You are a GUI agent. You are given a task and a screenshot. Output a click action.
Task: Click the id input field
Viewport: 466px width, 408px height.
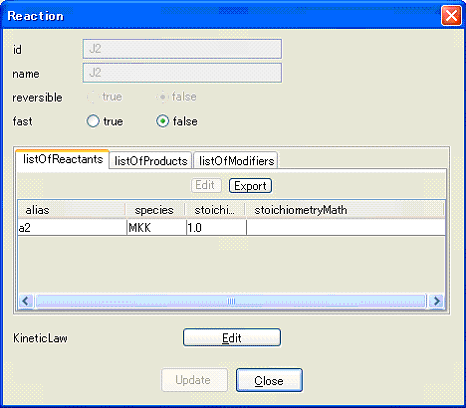(182, 49)
